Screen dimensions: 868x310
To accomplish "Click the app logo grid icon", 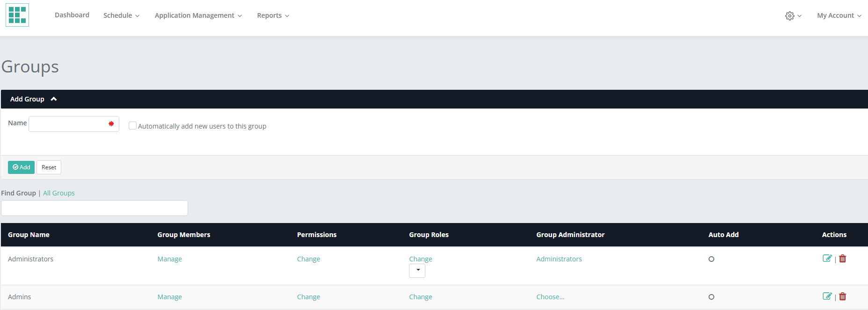I will 17,15.
